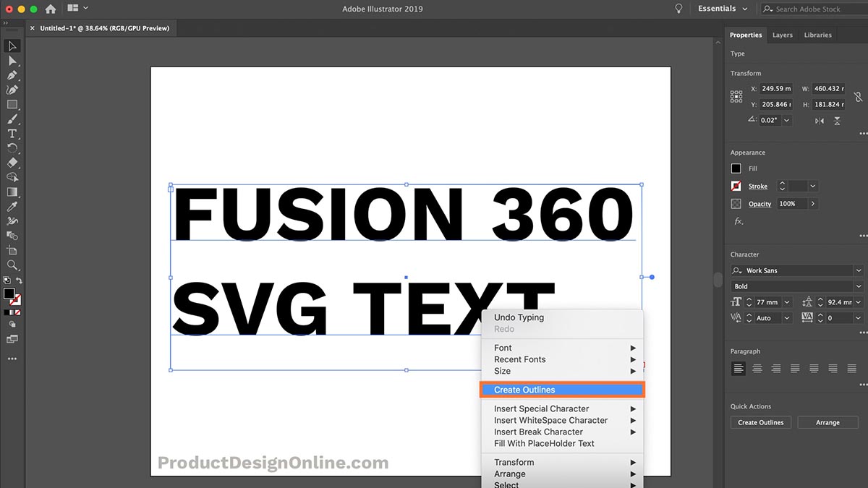
Task: Flip the object horizontally
Action: coord(820,121)
